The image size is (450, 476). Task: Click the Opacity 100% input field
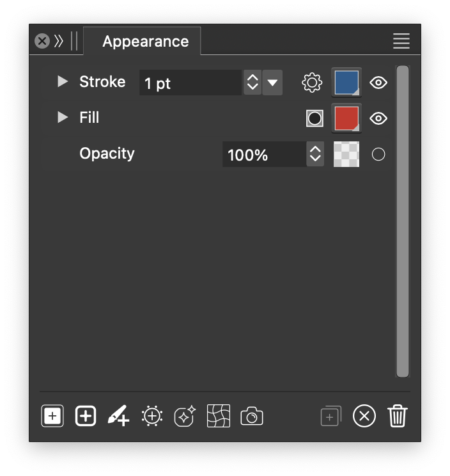click(x=263, y=155)
